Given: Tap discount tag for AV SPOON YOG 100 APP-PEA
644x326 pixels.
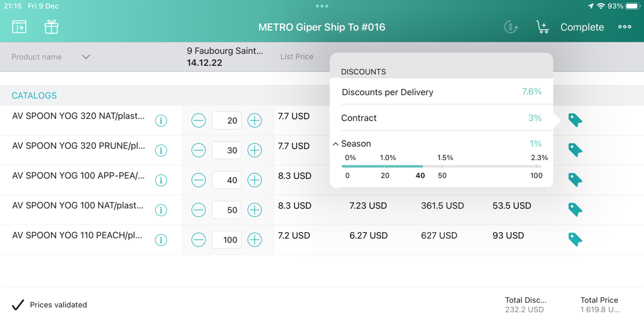Looking at the screenshot, I should coord(575,180).
